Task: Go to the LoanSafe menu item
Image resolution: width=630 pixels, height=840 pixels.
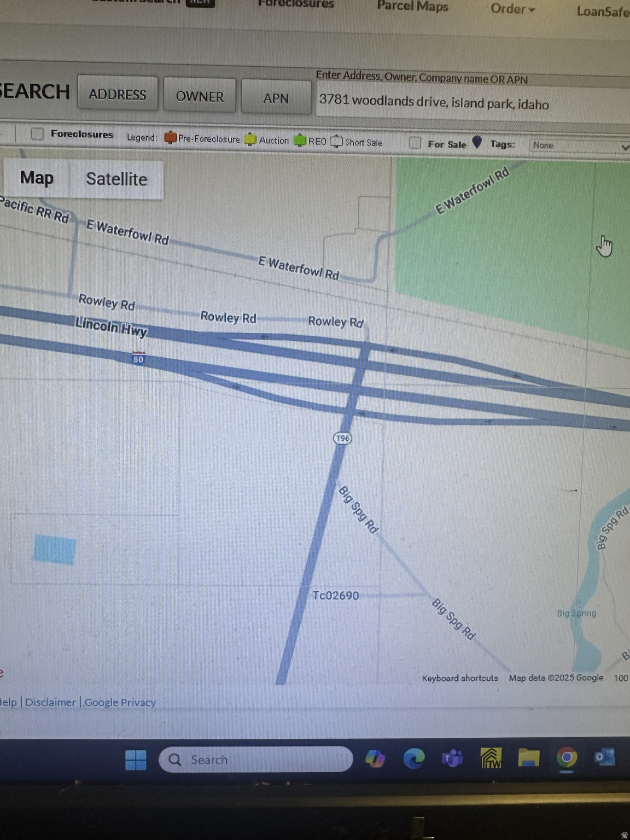Action: tap(603, 11)
